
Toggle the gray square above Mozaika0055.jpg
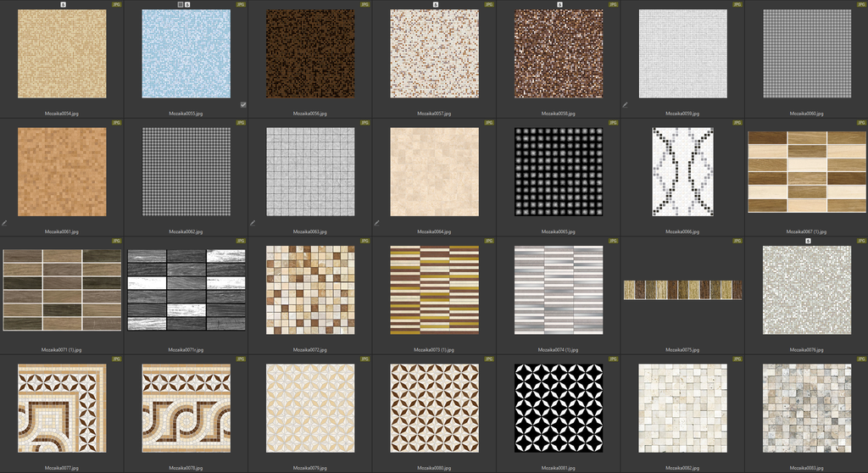[181, 4]
